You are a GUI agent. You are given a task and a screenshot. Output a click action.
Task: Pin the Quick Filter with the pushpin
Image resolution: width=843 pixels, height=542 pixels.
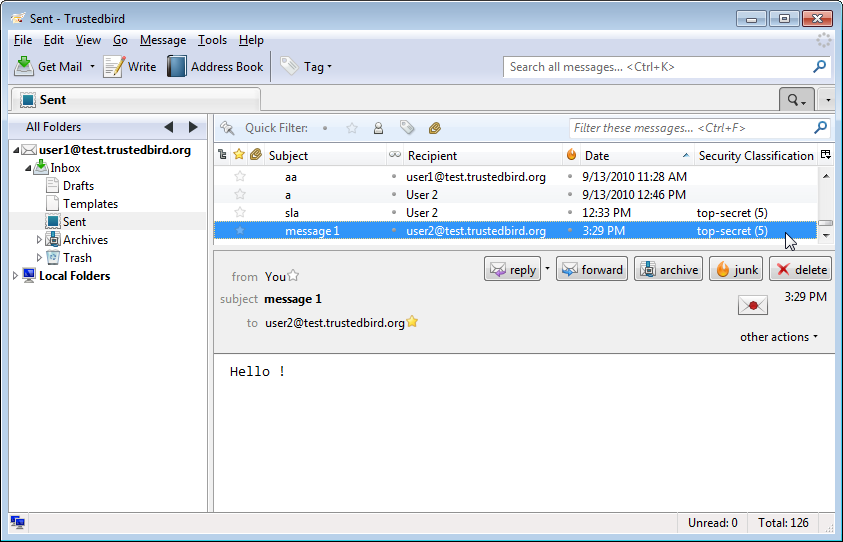point(227,128)
